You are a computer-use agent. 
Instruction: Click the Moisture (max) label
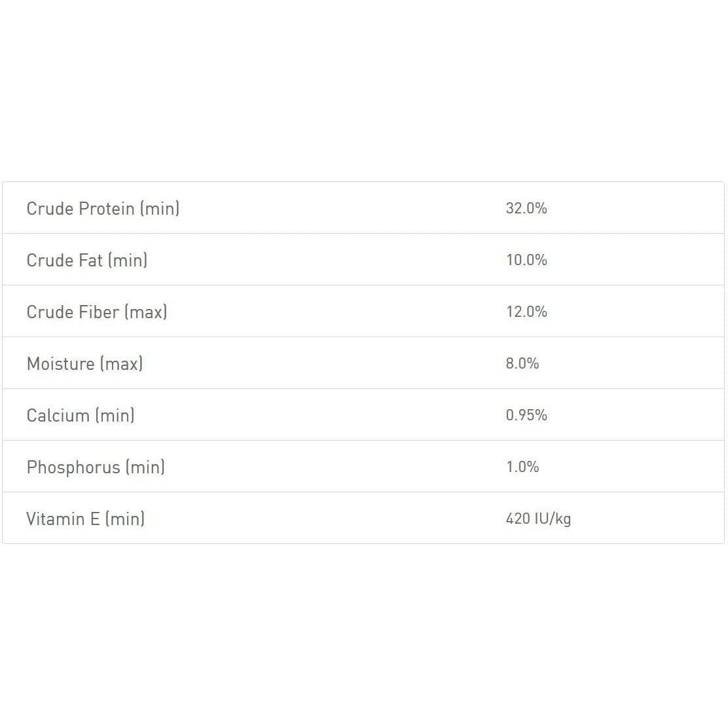pos(84,363)
